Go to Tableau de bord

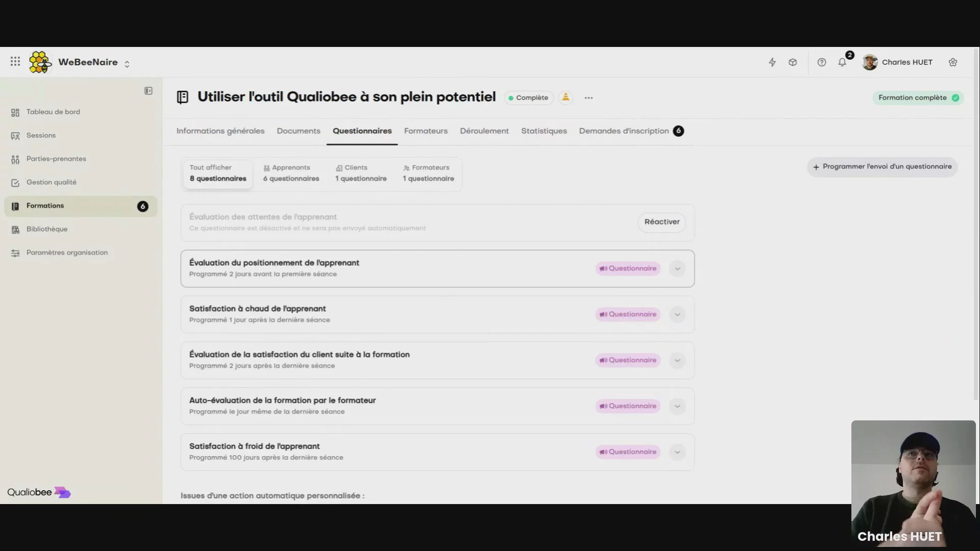point(53,112)
